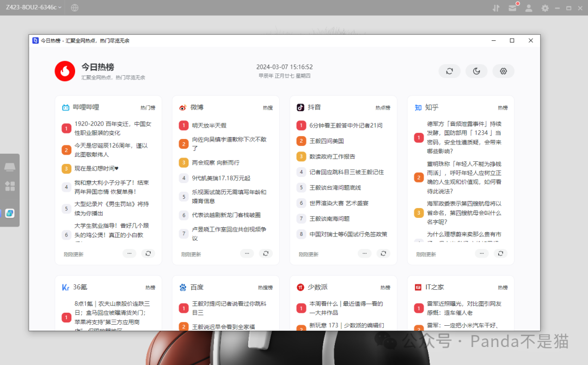The image size is (588, 365).
Task: Open Baidu item 王毅对提问记者说看过你跳科目三
Action: click(x=229, y=308)
